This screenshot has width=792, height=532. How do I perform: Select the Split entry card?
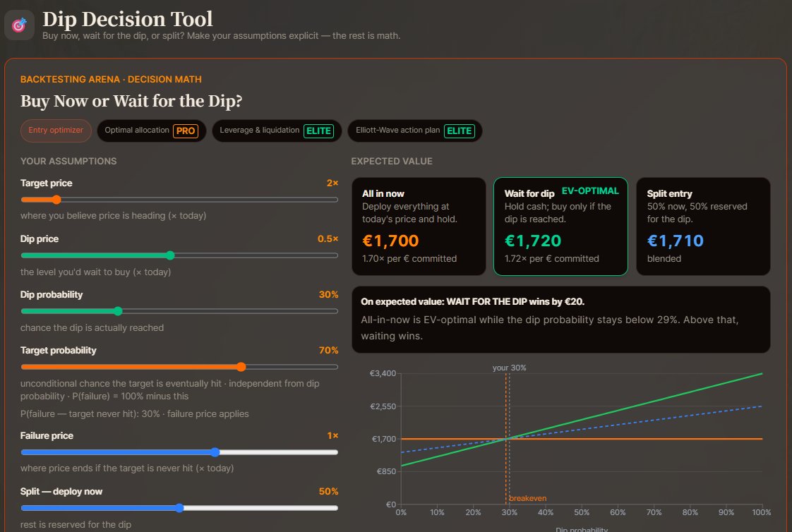pyautogui.click(x=703, y=226)
